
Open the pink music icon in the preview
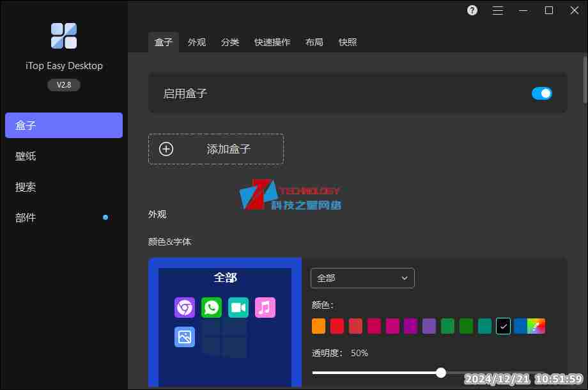265,307
